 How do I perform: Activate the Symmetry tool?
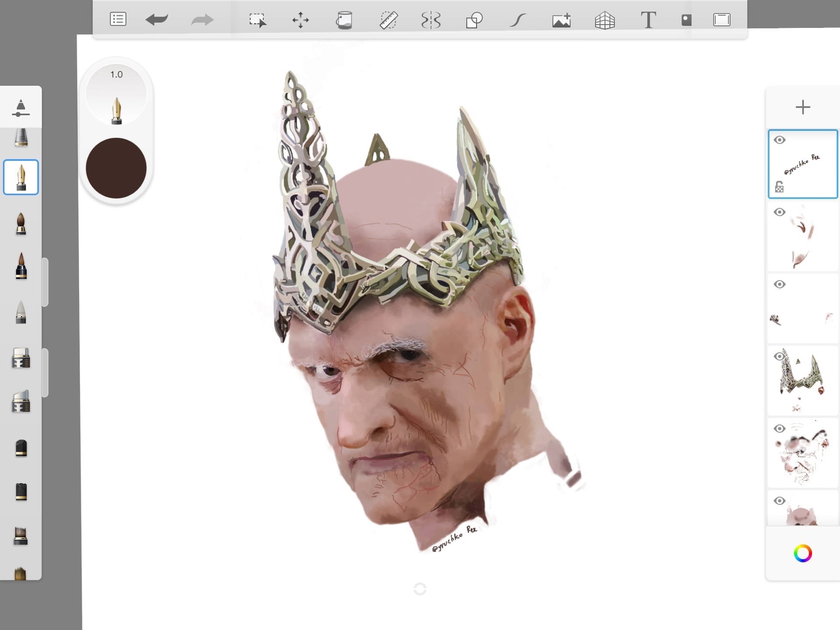coord(431,20)
